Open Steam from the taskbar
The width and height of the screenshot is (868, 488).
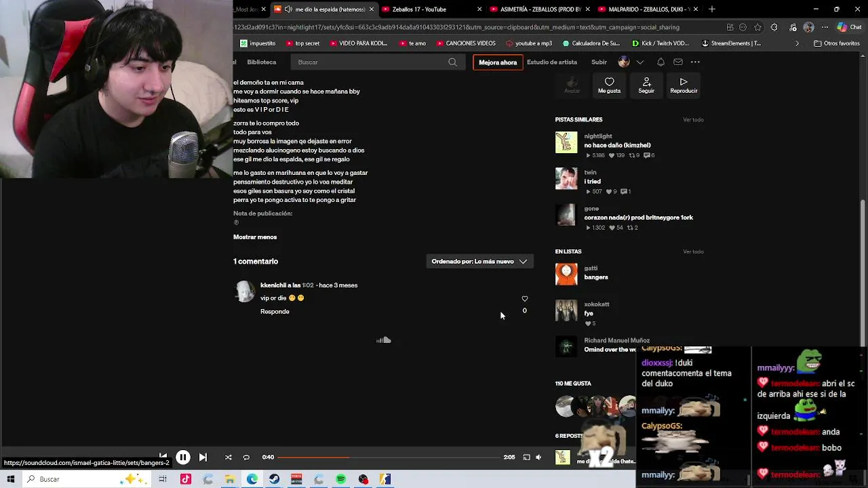point(274,479)
